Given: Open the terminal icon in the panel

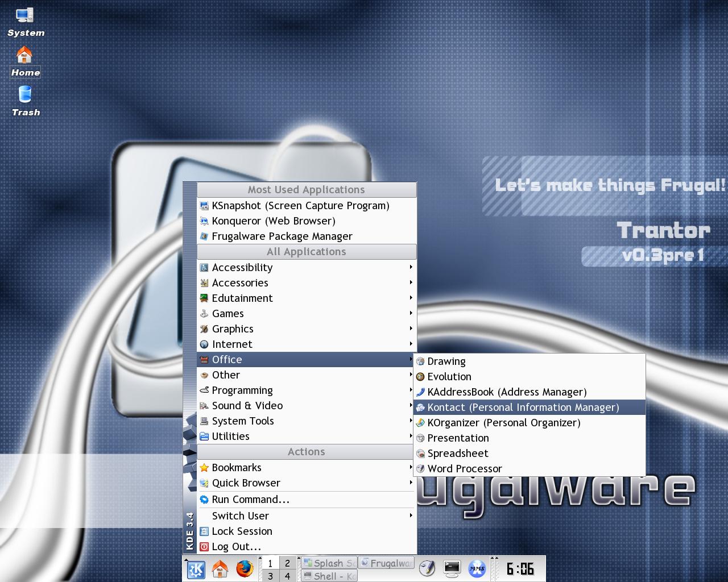Looking at the screenshot, I should [452, 569].
